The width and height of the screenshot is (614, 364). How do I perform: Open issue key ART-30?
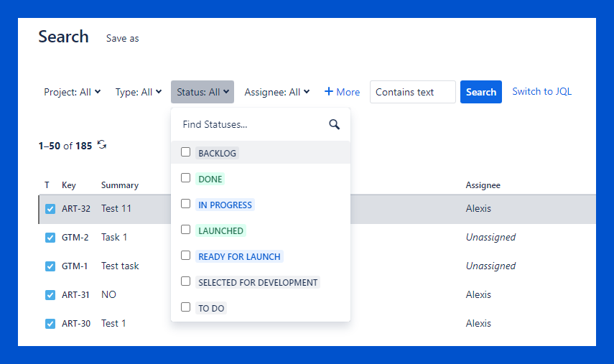click(76, 324)
